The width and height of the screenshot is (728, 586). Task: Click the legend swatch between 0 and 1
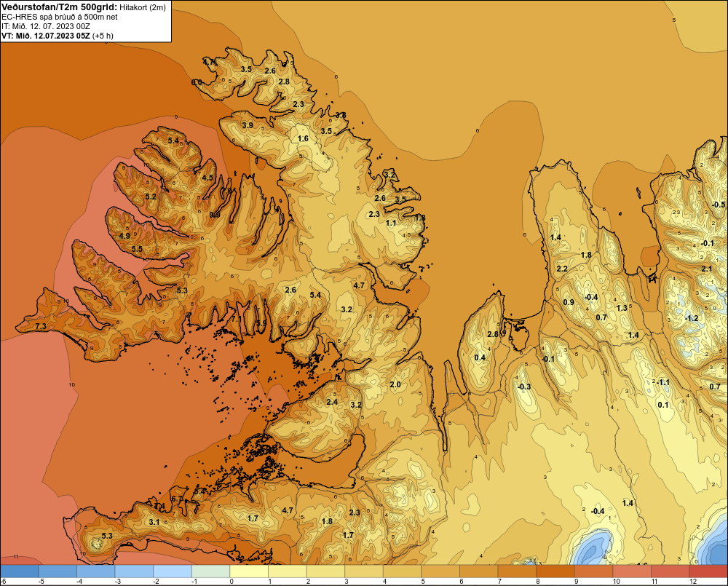coord(249,571)
